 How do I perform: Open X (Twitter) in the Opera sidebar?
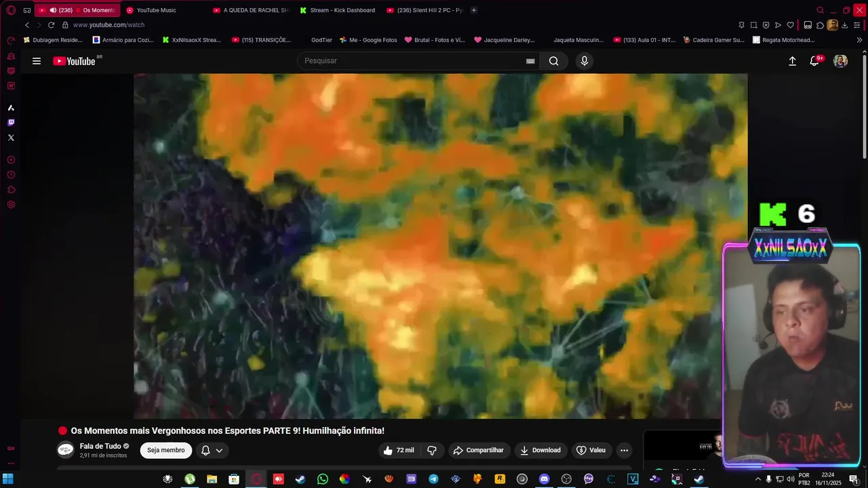[x=11, y=138]
